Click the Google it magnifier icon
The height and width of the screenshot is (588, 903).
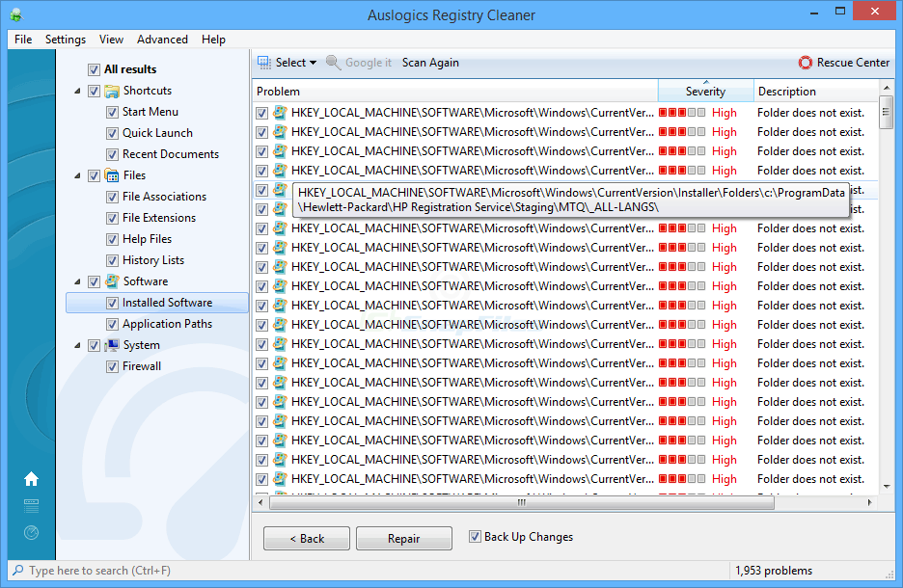pyautogui.click(x=333, y=62)
